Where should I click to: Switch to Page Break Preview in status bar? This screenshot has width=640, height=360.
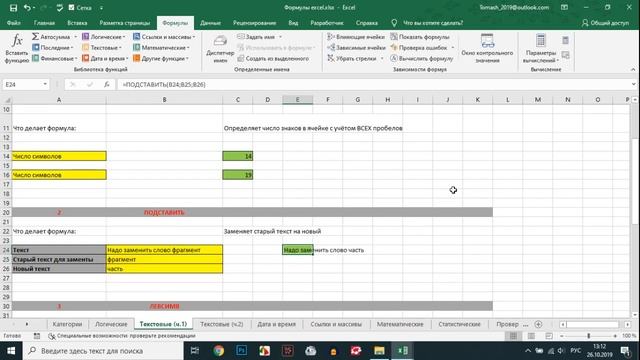tap(549, 336)
